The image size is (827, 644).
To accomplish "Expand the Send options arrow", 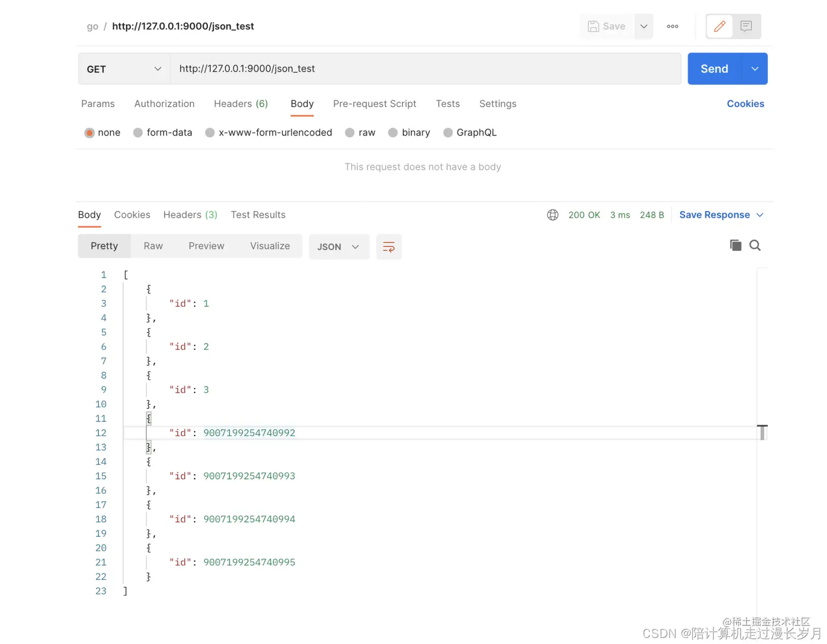I will click(x=755, y=69).
